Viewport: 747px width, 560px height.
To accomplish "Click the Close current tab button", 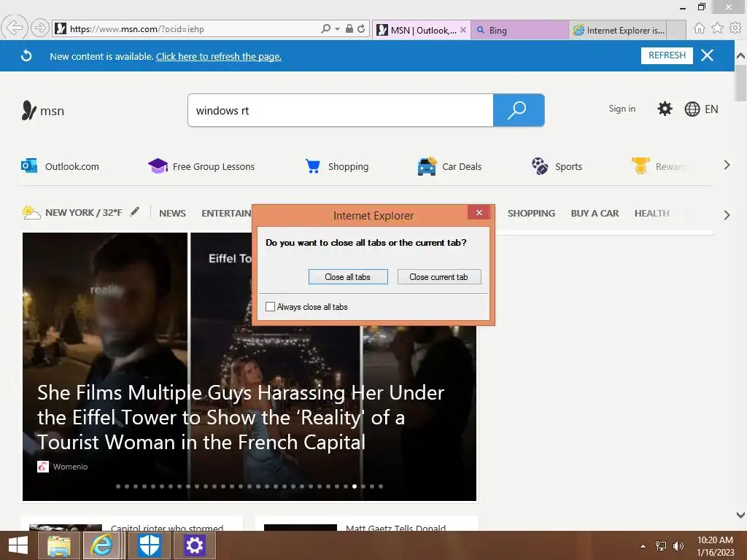I will [x=438, y=276].
